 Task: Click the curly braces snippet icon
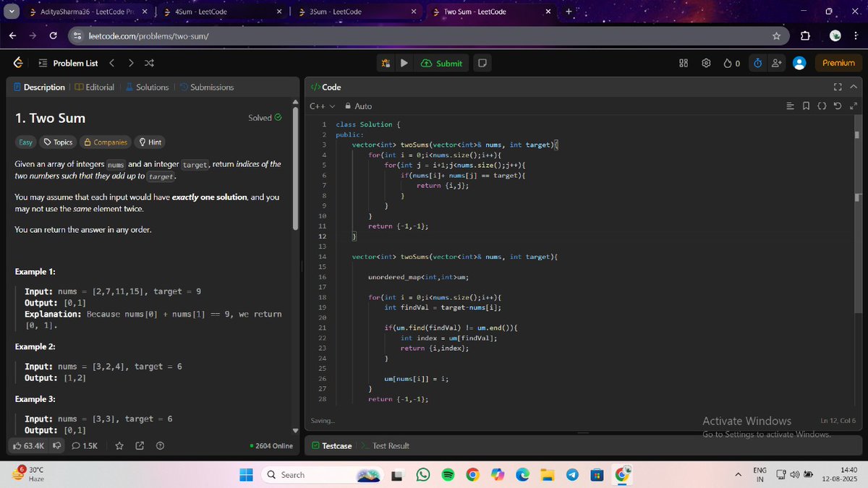click(x=822, y=106)
